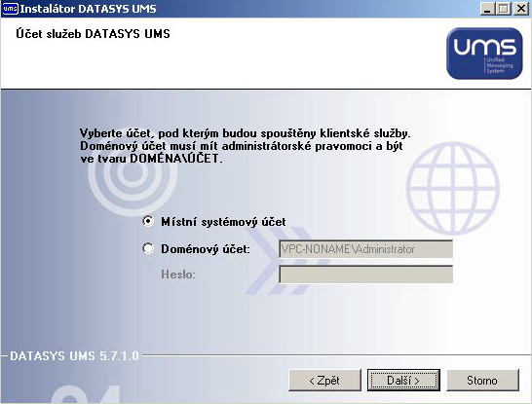532x404 pixels.
Task: Click the VPC-NONAME\Administrator account field
Action: (x=365, y=249)
